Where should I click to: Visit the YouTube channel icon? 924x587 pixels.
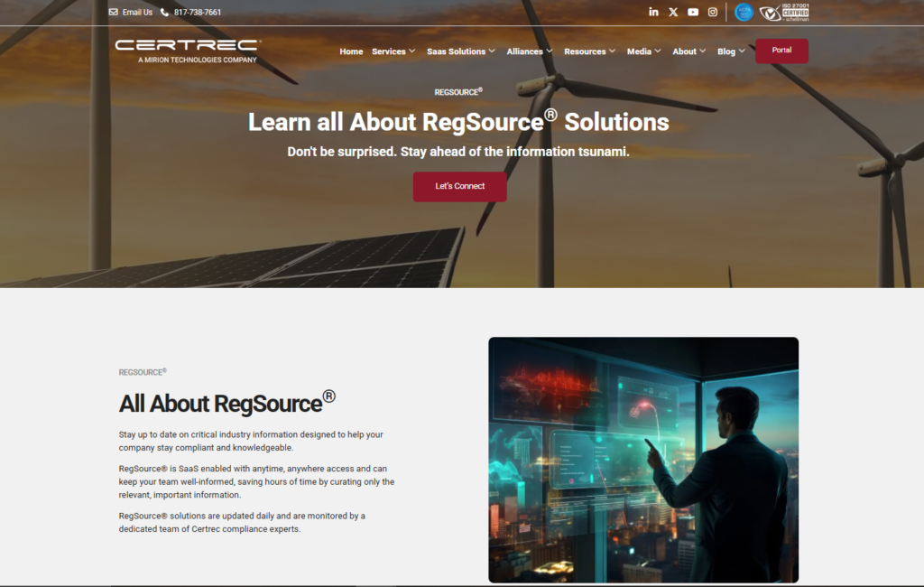pos(693,12)
